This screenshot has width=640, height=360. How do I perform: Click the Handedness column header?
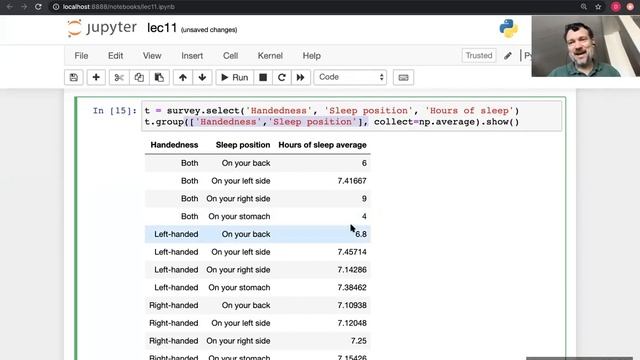pos(174,145)
